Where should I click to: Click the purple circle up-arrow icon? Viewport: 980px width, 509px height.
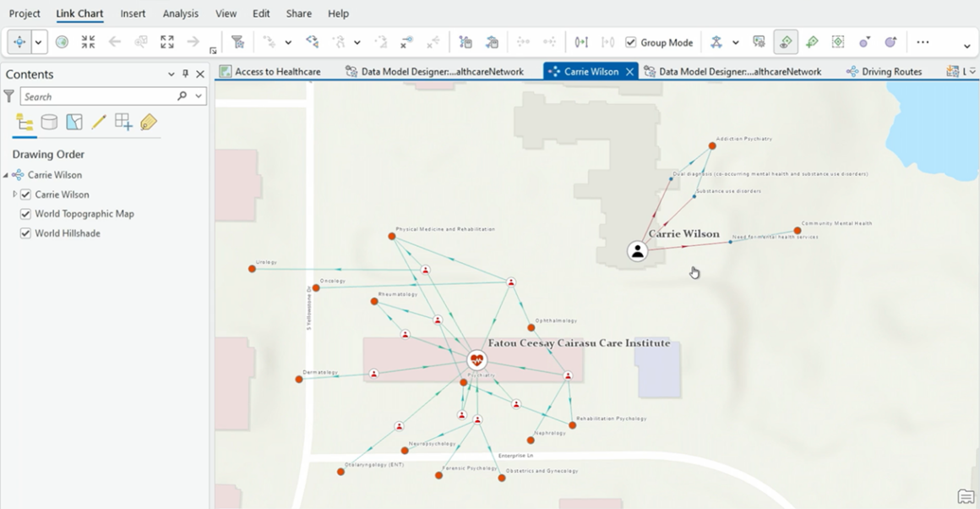tap(891, 42)
